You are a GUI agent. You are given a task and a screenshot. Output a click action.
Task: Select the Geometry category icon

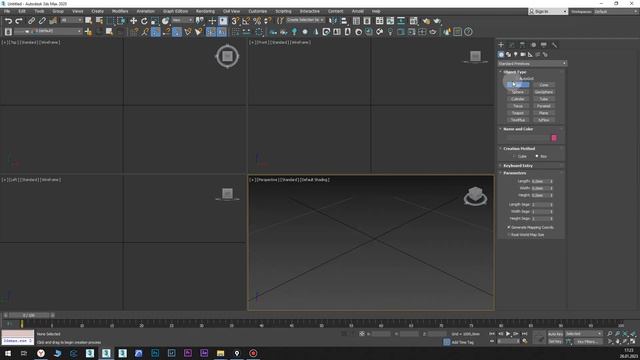(501, 54)
